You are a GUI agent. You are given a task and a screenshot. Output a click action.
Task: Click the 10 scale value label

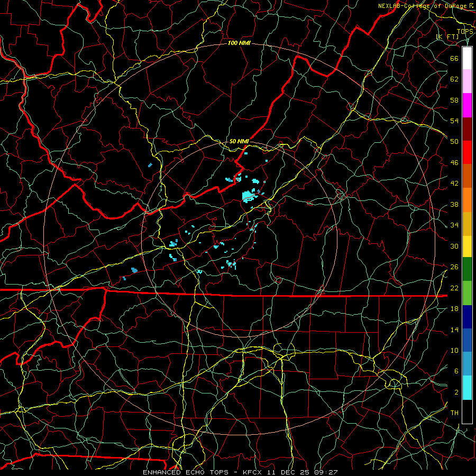454,350
